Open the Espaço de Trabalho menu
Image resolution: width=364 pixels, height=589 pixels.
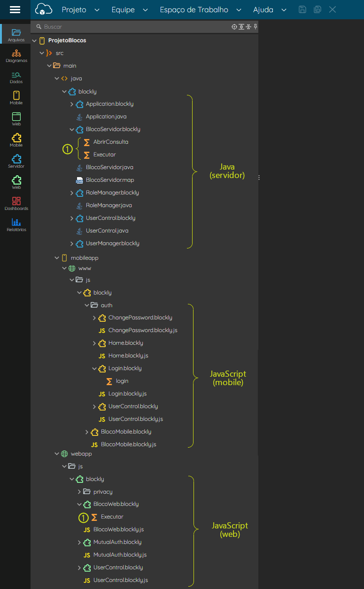[201, 9]
